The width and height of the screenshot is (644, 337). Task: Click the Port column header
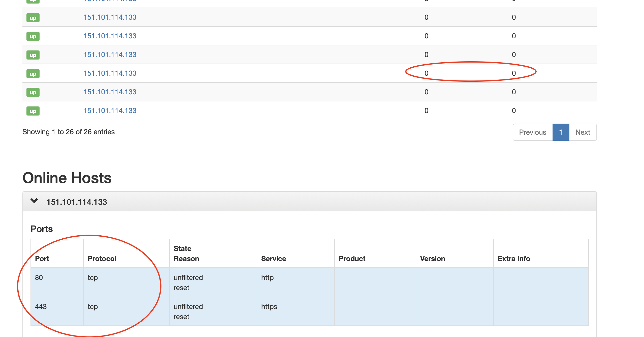pyautogui.click(x=57, y=254)
